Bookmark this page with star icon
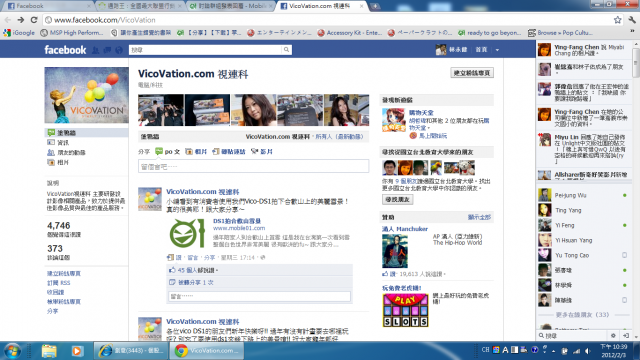The width and height of the screenshot is (640, 360). pos(618,20)
